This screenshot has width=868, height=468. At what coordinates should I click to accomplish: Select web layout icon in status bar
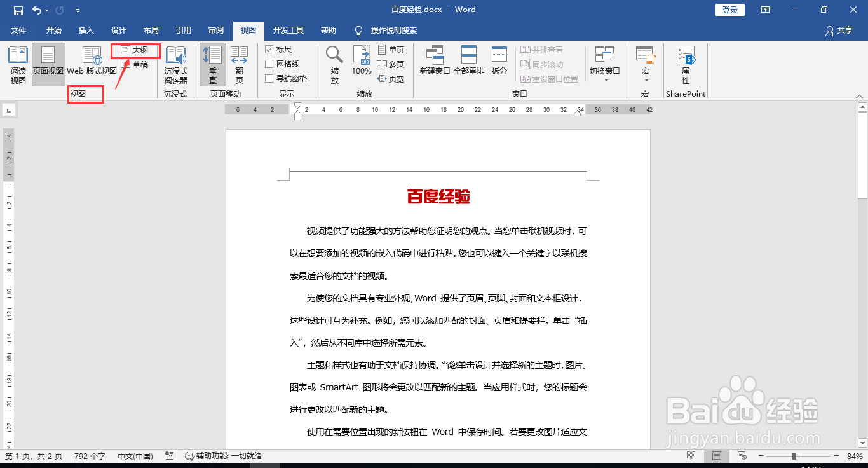[x=742, y=456]
